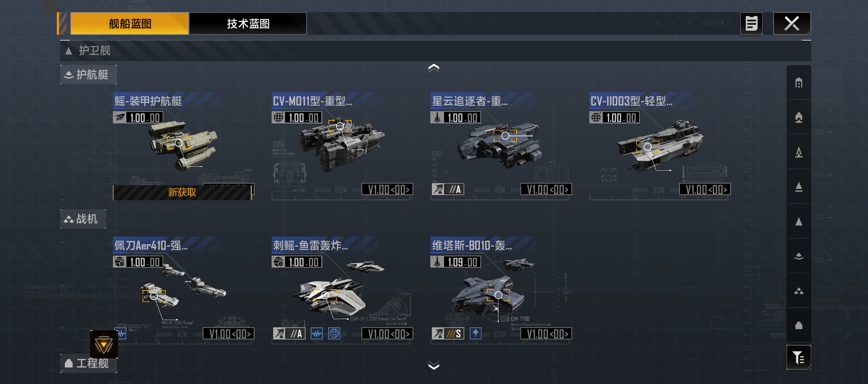Click the globe module icon on 刺鳐 card
This screenshot has height=384, width=868.
(334, 333)
